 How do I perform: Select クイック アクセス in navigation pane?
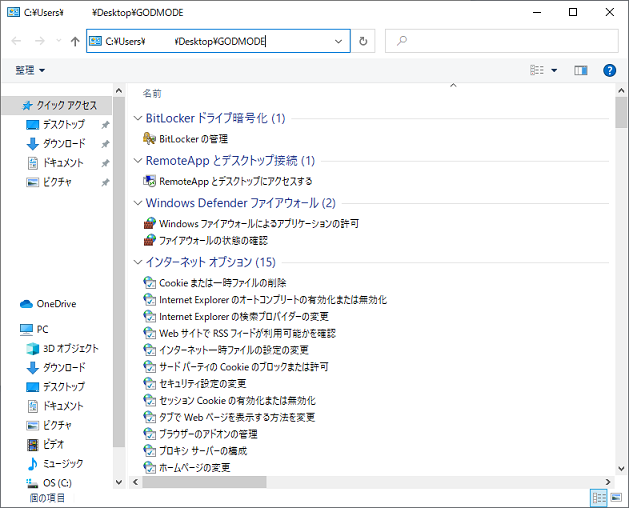click(59, 106)
